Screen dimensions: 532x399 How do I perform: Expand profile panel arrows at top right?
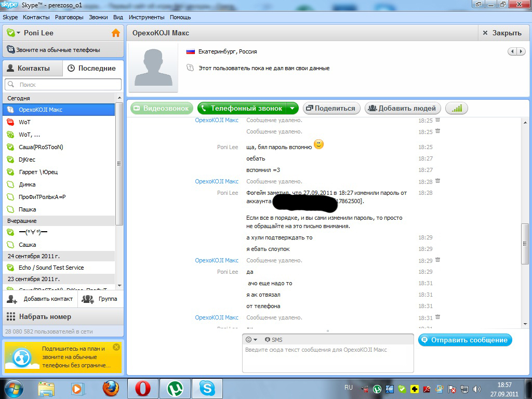[516, 51]
